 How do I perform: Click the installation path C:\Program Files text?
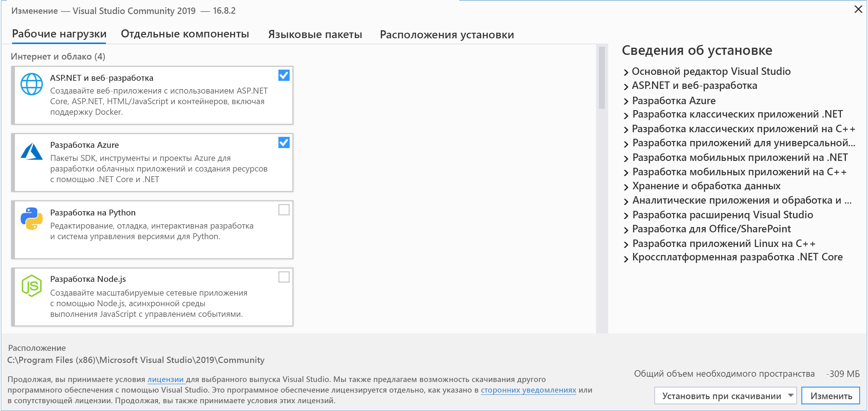coord(136,360)
